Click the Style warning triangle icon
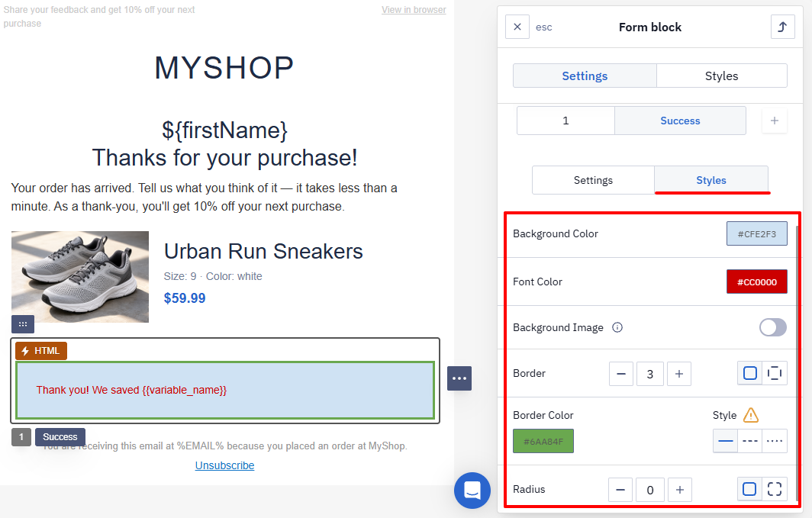The height and width of the screenshot is (518, 812). [751, 415]
